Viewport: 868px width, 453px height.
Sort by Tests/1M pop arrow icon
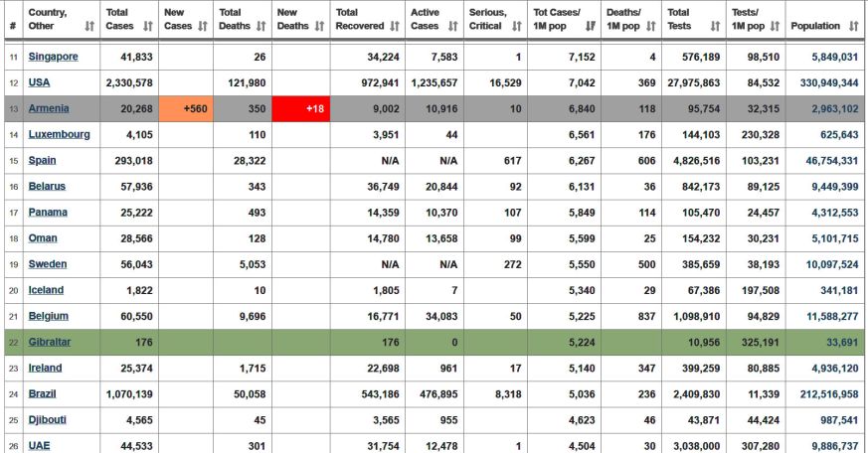pos(775,26)
